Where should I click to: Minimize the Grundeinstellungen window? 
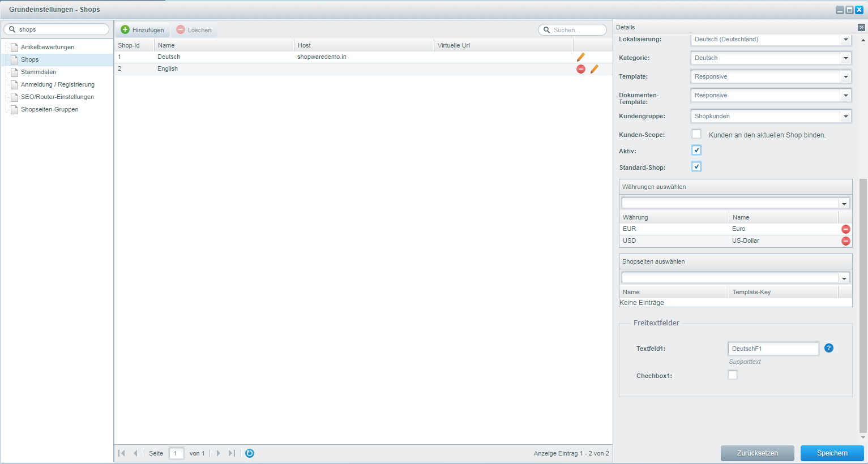pyautogui.click(x=840, y=10)
